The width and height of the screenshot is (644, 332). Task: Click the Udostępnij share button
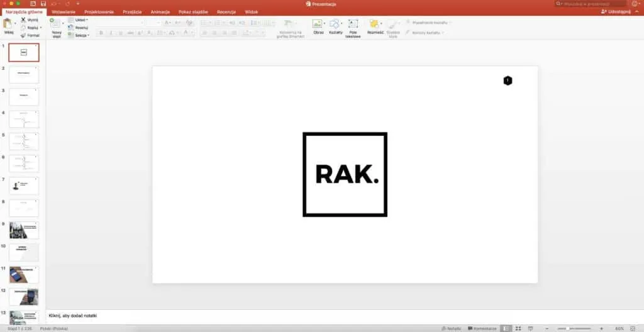(616, 12)
